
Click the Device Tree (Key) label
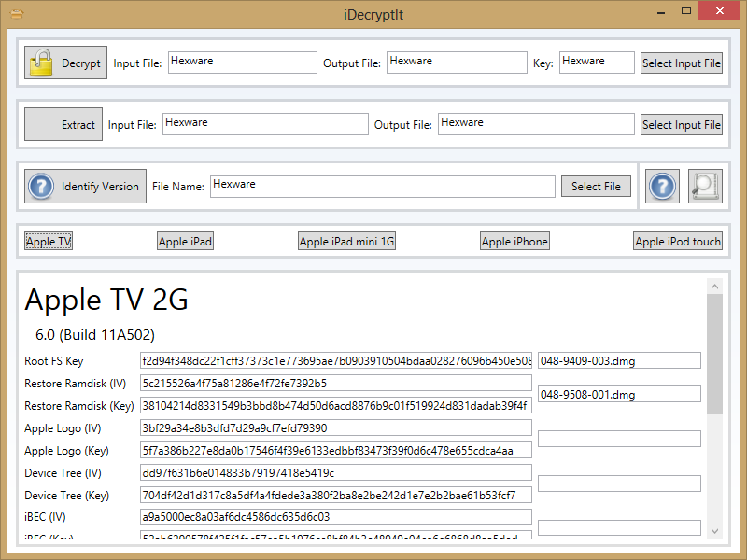click(x=66, y=496)
